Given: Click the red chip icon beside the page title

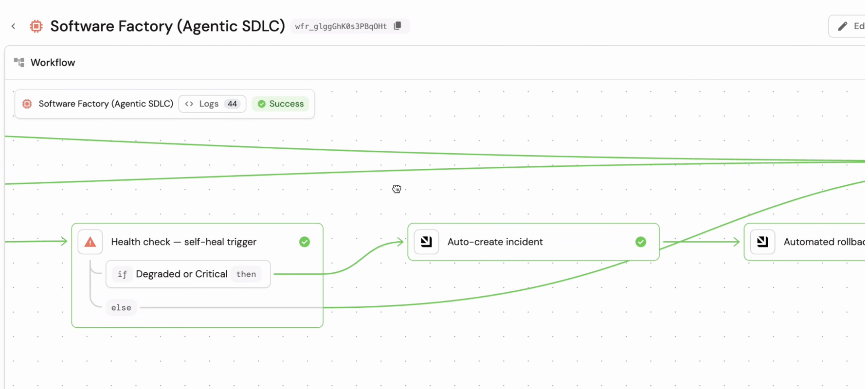Looking at the screenshot, I should [x=36, y=26].
